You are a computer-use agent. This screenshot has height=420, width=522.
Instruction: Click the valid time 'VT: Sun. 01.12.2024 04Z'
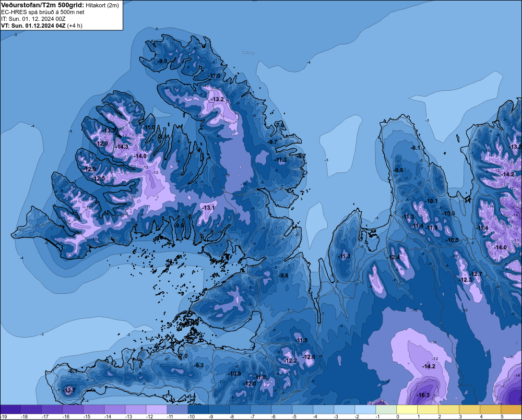click(33, 26)
